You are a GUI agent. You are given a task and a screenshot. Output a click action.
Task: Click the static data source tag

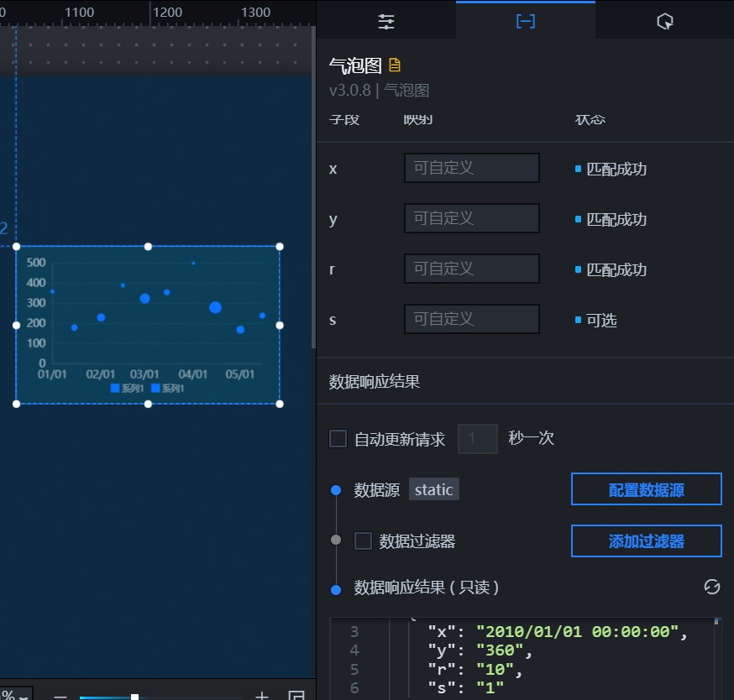pos(434,489)
